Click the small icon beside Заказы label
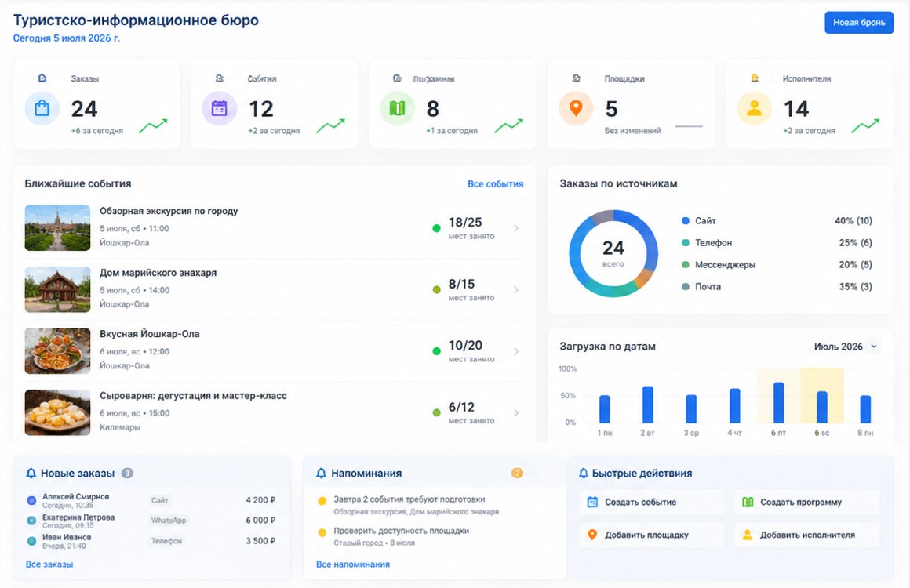This screenshot has height=588, width=910. click(x=42, y=78)
